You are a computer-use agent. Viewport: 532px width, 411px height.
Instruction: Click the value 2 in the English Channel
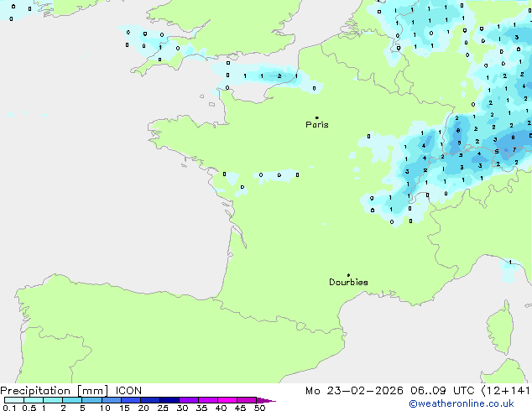point(279,76)
